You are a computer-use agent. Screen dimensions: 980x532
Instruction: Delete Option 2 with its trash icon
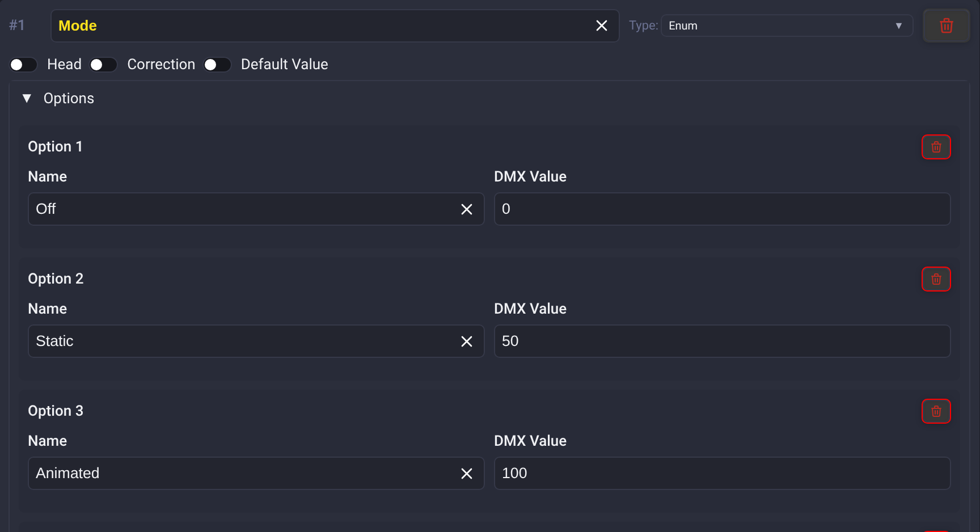tap(936, 279)
